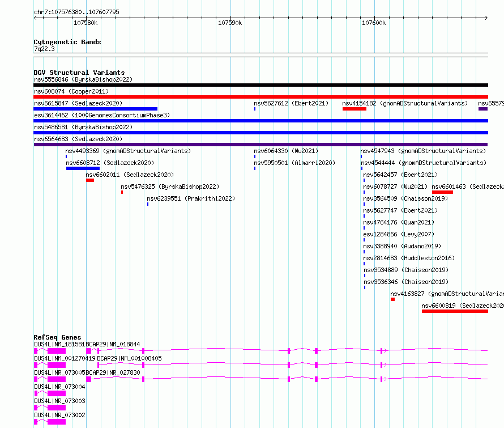
Task: Open nsv3534889 (Chaisson2019) label
Action: (406, 270)
